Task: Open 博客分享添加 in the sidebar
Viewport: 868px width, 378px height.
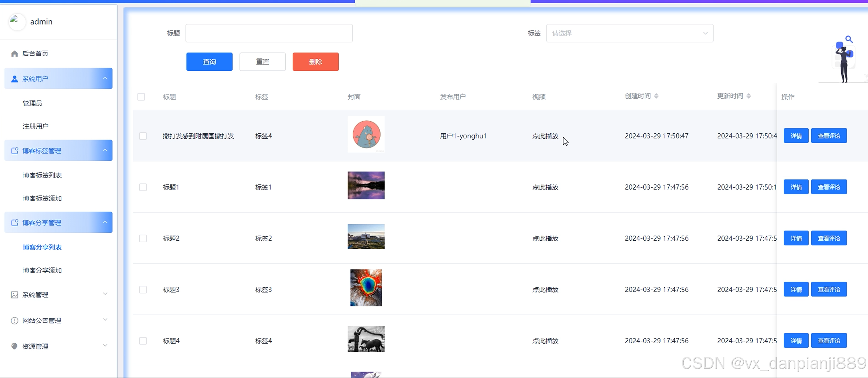Action: [42, 270]
